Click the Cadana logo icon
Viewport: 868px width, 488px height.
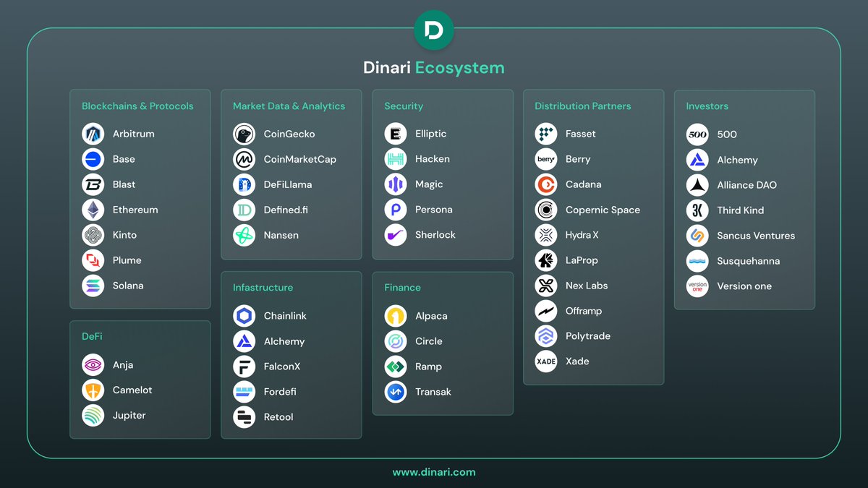[546, 184]
